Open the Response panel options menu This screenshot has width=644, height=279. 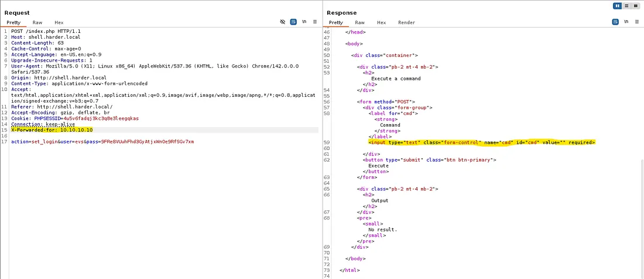[637, 22]
